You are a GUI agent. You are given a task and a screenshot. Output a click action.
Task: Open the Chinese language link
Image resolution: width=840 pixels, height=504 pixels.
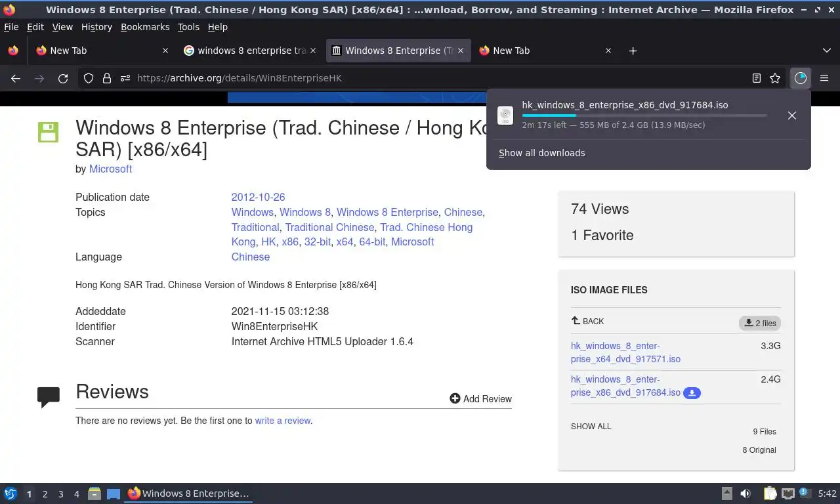[250, 257]
